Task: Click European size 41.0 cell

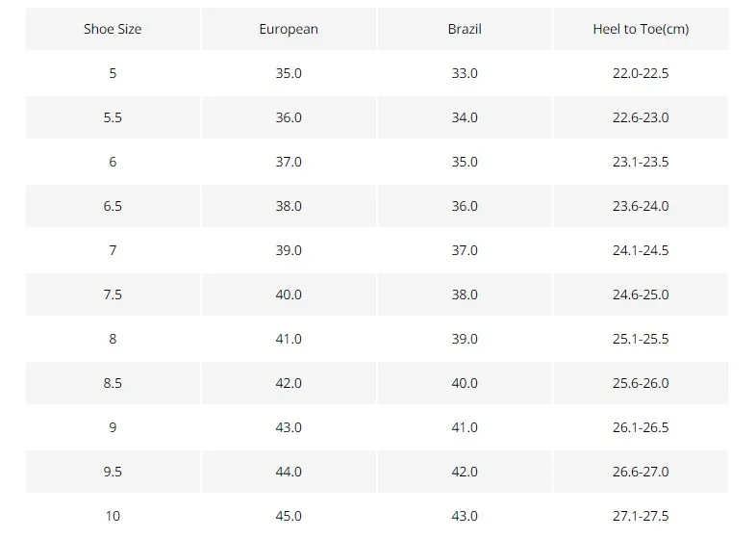Action: tap(289, 339)
